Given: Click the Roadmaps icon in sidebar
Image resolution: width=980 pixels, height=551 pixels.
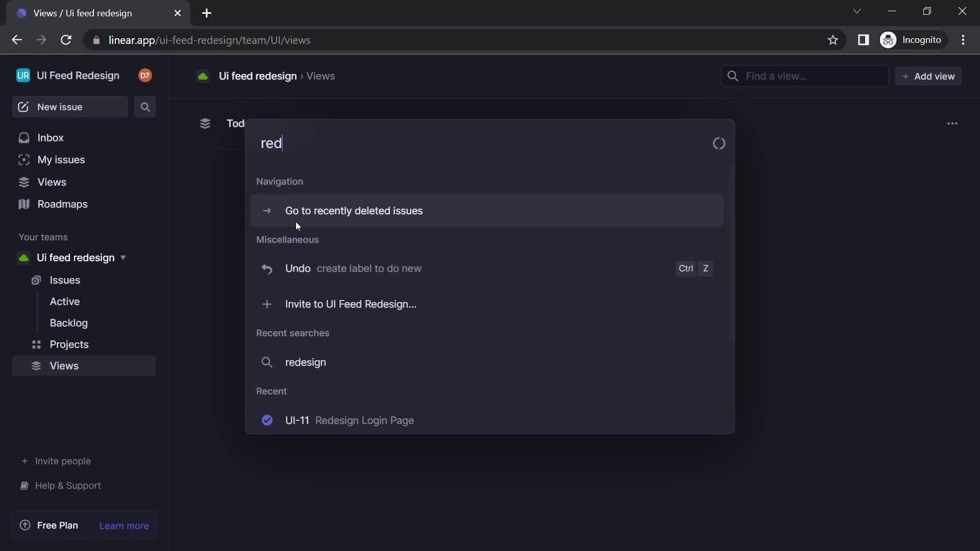Looking at the screenshot, I should click(24, 203).
